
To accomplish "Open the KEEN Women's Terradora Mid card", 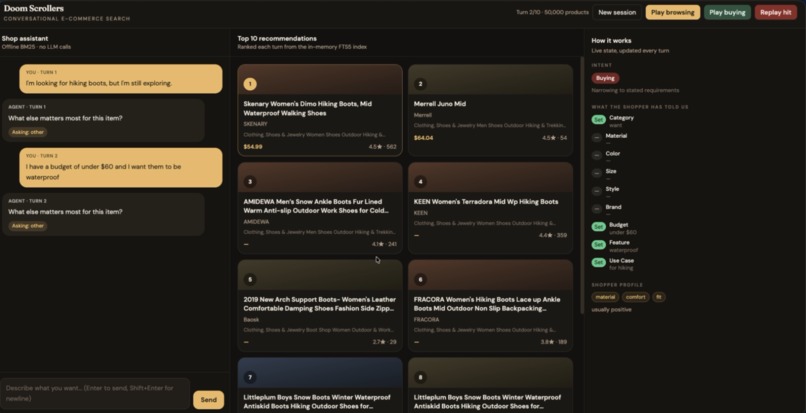I will (x=490, y=208).
